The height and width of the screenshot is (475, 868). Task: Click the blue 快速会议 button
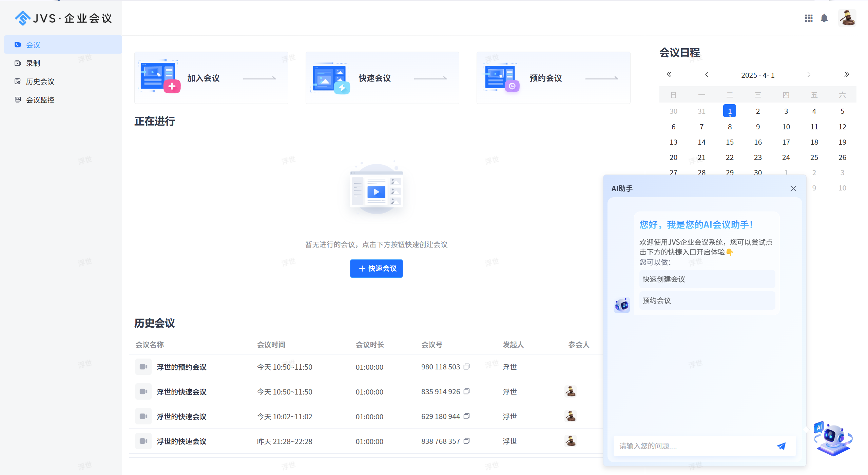pyautogui.click(x=376, y=268)
